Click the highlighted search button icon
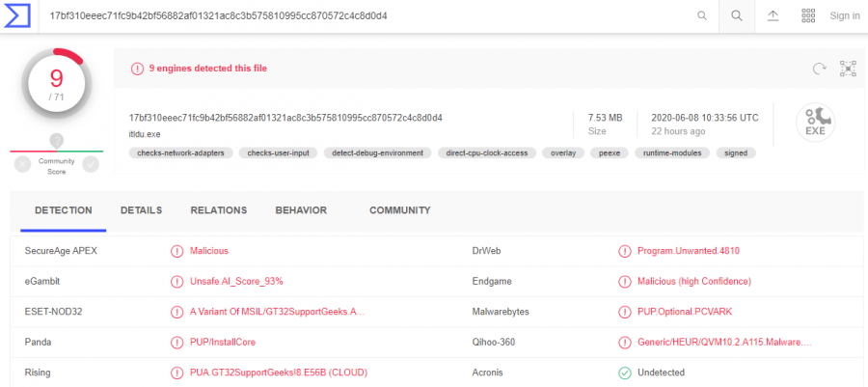The width and height of the screenshot is (868, 387). click(736, 16)
